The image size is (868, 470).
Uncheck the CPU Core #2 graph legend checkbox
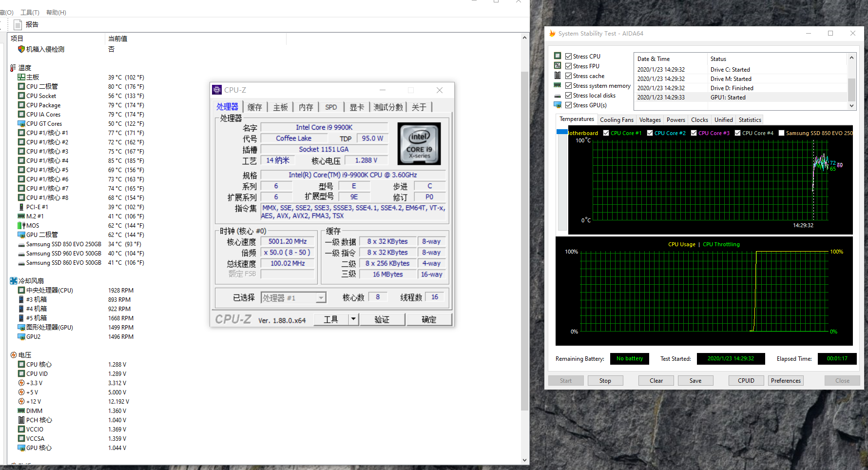coord(651,133)
